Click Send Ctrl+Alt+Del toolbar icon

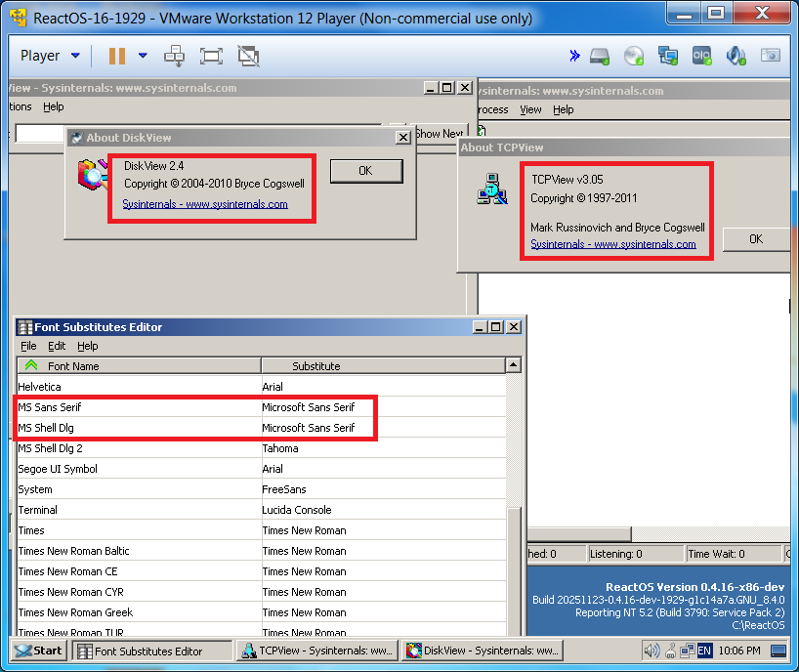coord(174,56)
